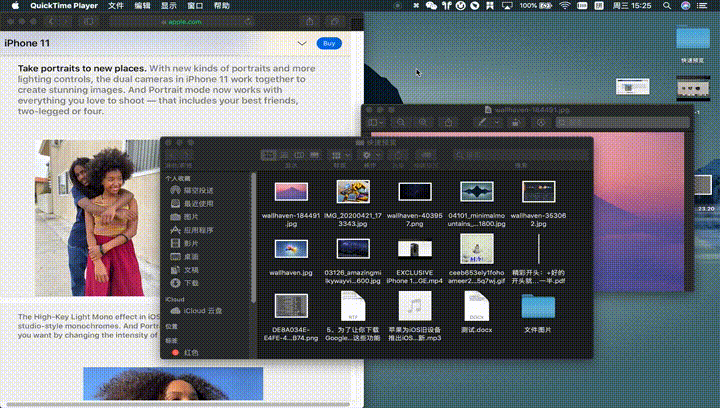Image resolution: width=720 pixels, height=408 pixels.
Task: Open Preview sidebar view dropdown
Action: pyautogui.click(x=376, y=122)
